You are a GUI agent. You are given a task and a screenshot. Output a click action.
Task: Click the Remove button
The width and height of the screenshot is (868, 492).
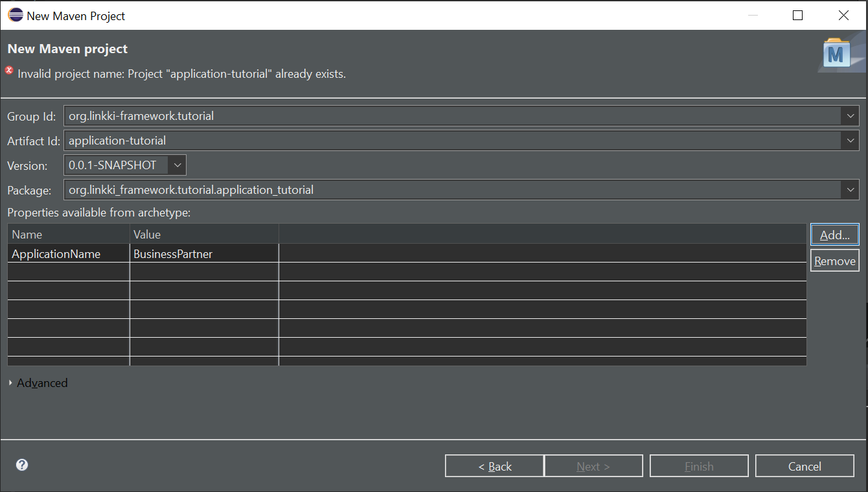[x=834, y=261]
